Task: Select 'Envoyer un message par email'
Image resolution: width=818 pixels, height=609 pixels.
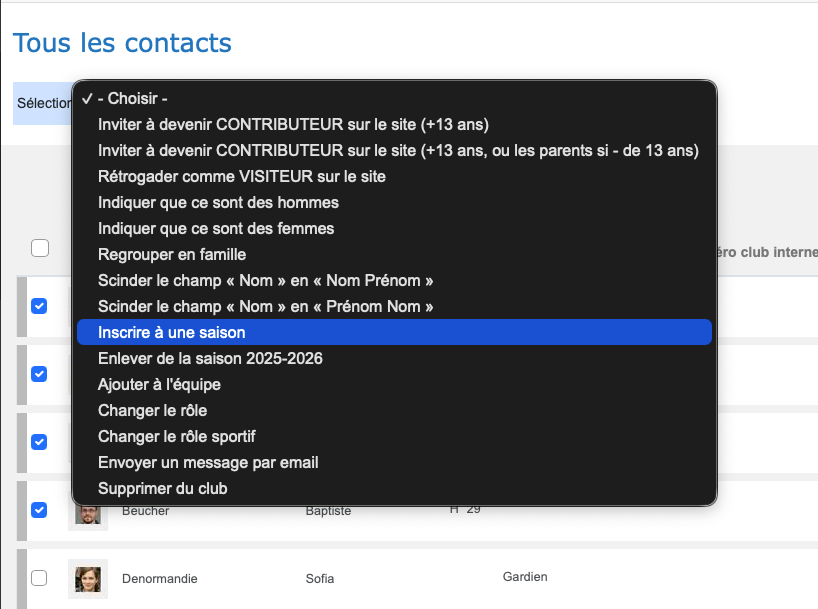Action: coord(208,462)
